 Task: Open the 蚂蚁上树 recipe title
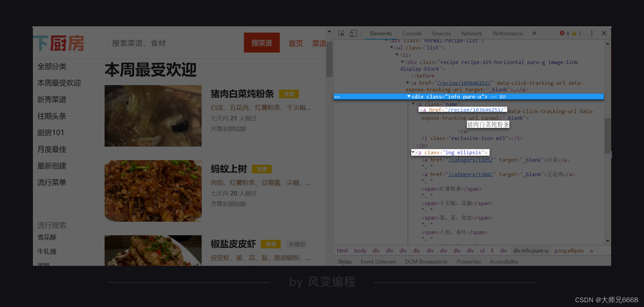pos(229,169)
